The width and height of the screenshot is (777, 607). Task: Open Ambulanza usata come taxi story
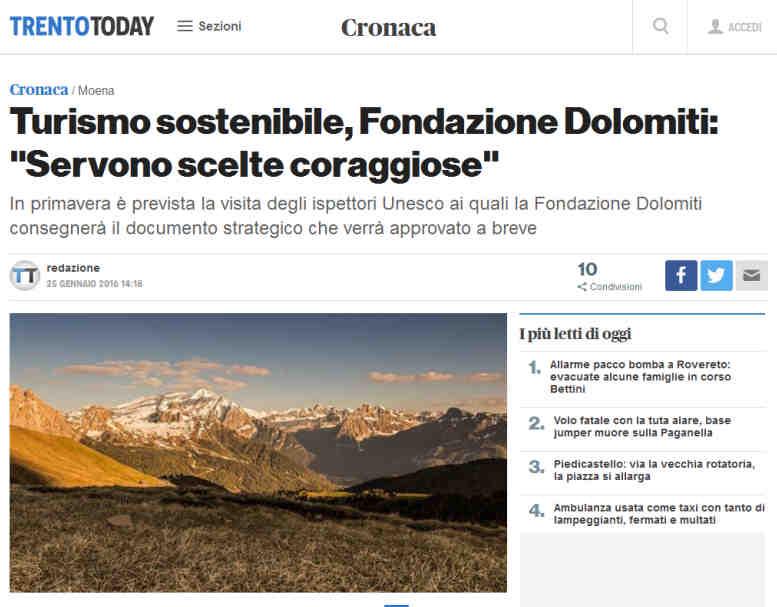click(x=659, y=514)
